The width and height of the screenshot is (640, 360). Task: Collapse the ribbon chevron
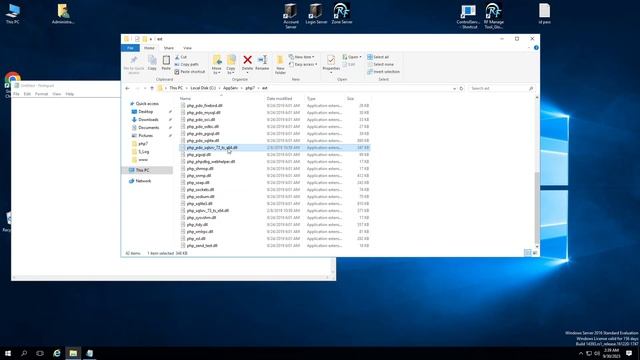point(529,48)
